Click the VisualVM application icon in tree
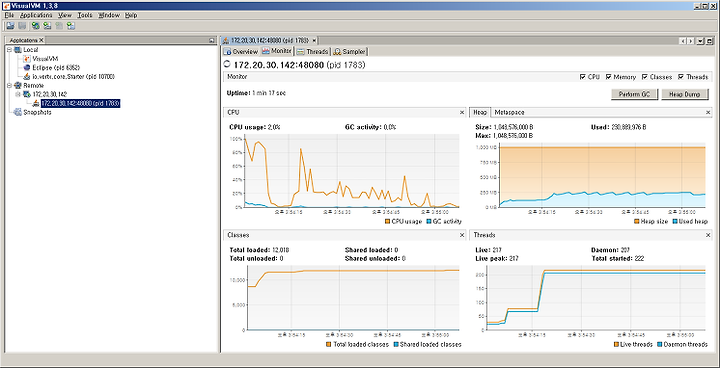 [x=27, y=59]
